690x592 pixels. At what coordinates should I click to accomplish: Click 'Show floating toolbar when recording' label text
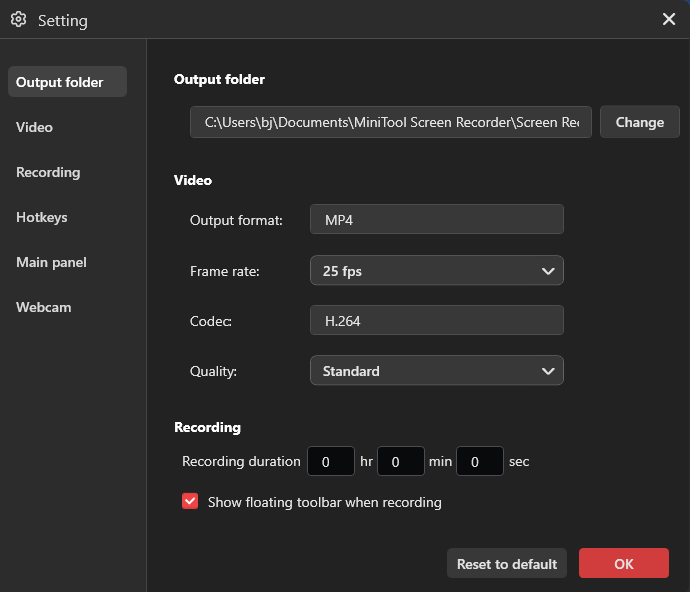[x=325, y=502]
